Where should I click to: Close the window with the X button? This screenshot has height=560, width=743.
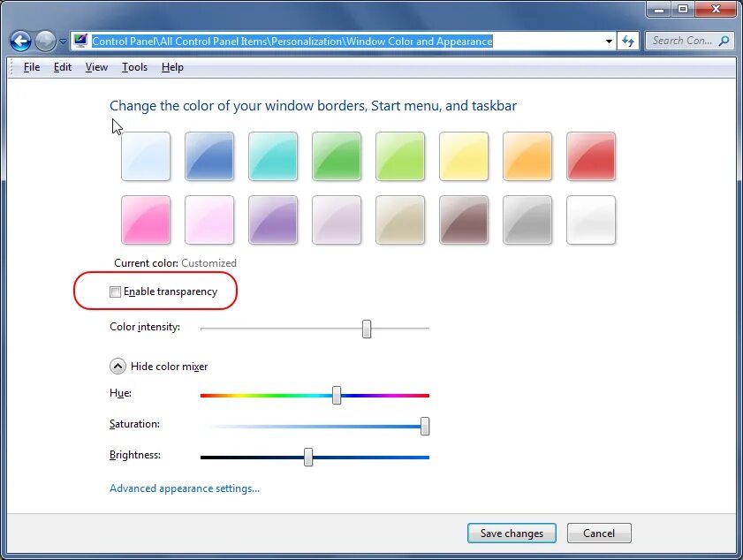pos(716,9)
